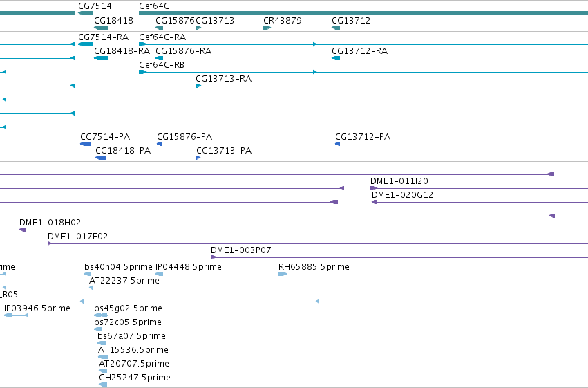This screenshot has width=588, height=388.
Task: Click the DME1-017E02 BAC label
Action: coord(77,237)
